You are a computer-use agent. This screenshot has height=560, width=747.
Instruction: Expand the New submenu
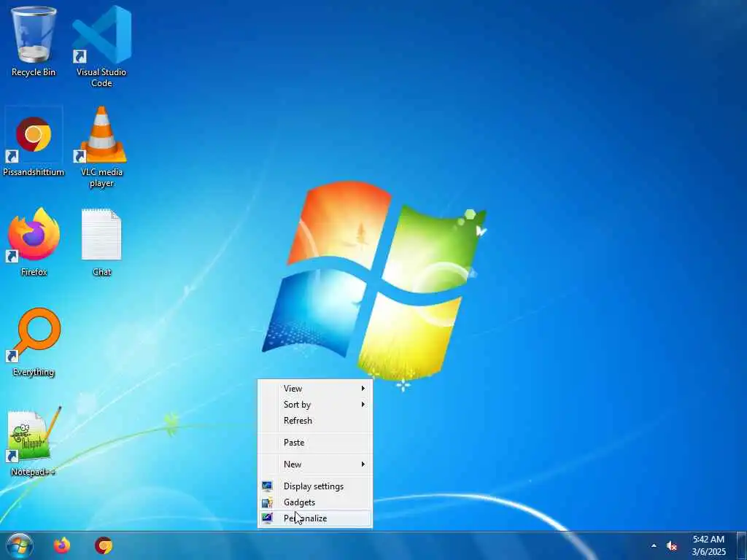pyautogui.click(x=315, y=464)
